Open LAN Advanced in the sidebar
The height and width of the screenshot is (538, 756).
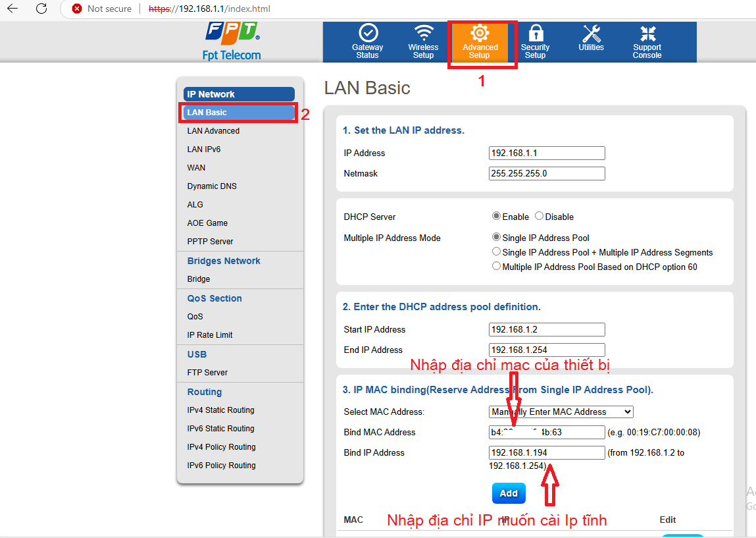tap(213, 131)
